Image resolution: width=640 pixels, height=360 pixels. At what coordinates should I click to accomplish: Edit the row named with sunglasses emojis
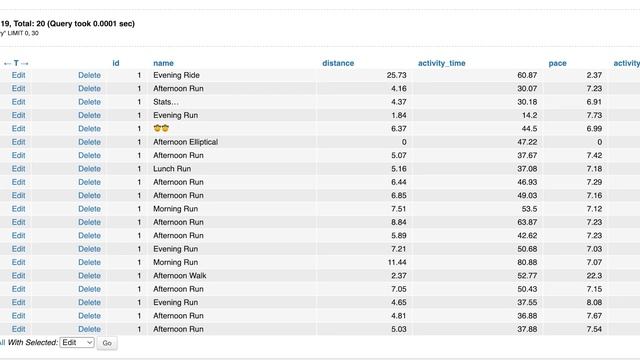coord(18,129)
